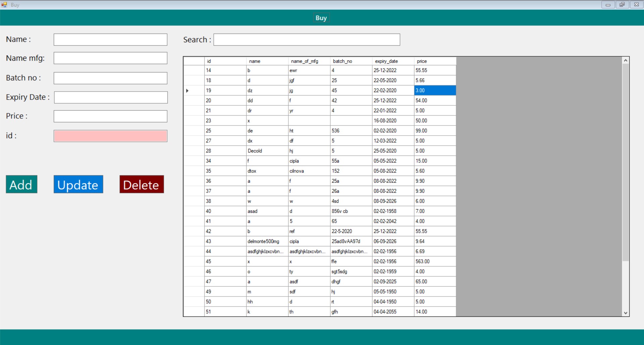Click name cell 'asad'
The height and width of the screenshot is (345, 644).
click(x=267, y=211)
